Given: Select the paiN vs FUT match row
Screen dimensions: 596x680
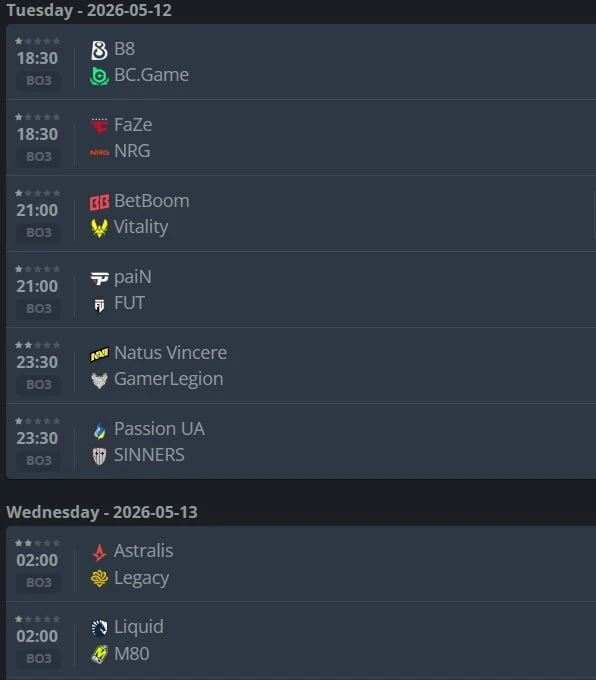Looking at the screenshot, I should (x=301, y=289).
